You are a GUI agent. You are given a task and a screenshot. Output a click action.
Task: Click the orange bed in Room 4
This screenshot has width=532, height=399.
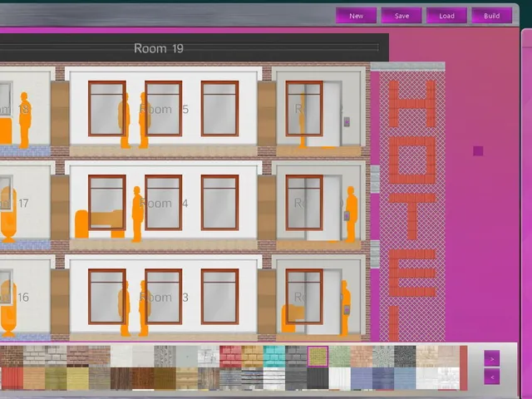99,224
